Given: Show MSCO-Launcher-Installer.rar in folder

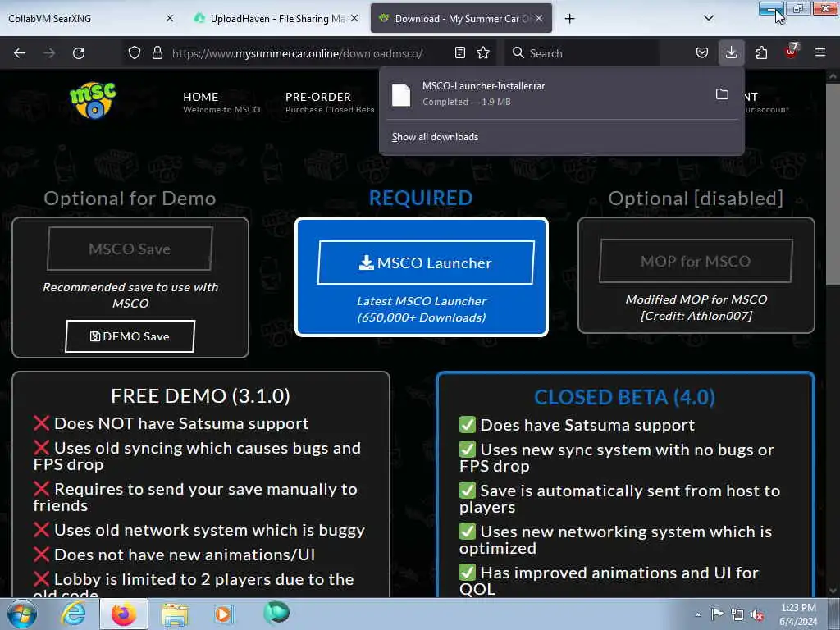Looking at the screenshot, I should point(722,94).
